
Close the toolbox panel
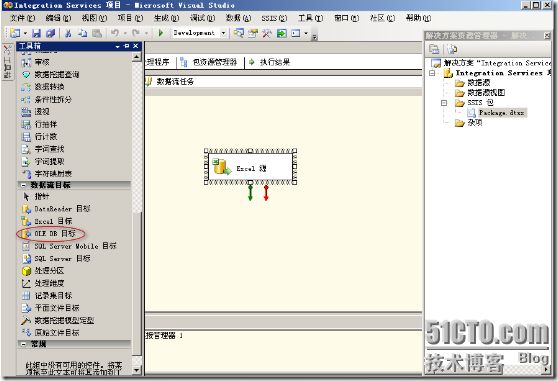tap(136, 46)
